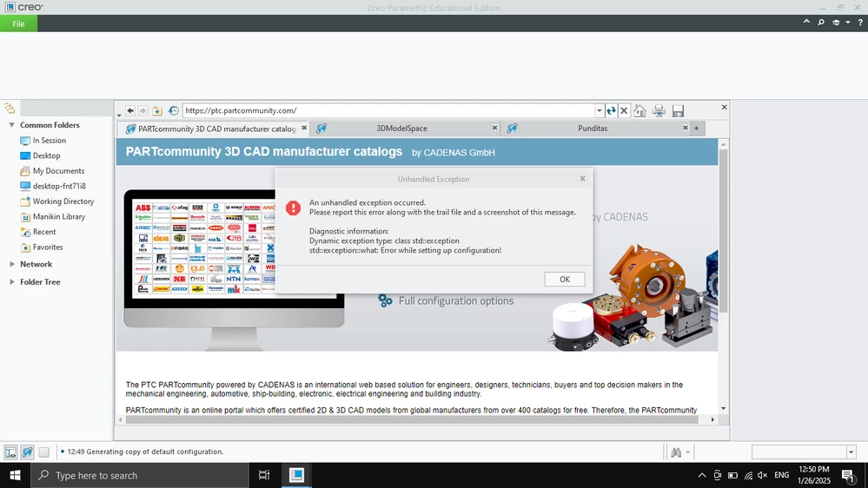Open Manikin Library folder
Viewport: 868px width, 488px height.
pos(53,217)
